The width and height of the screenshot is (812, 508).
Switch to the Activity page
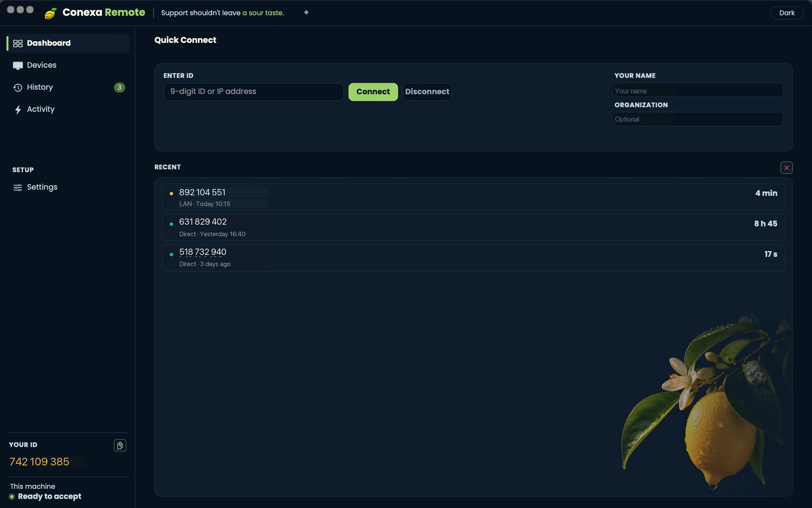tap(68, 110)
